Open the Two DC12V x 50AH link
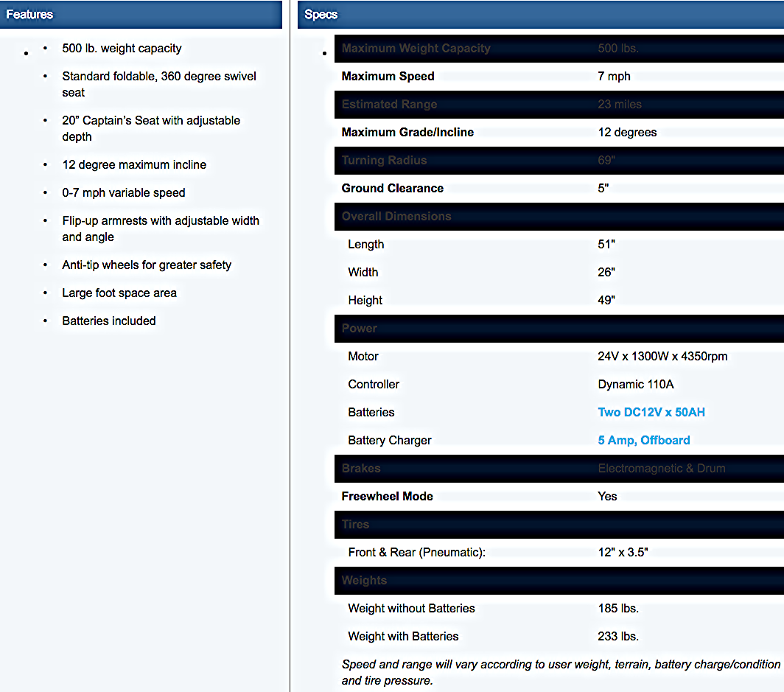This screenshot has width=784, height=692. click(651, 413)
